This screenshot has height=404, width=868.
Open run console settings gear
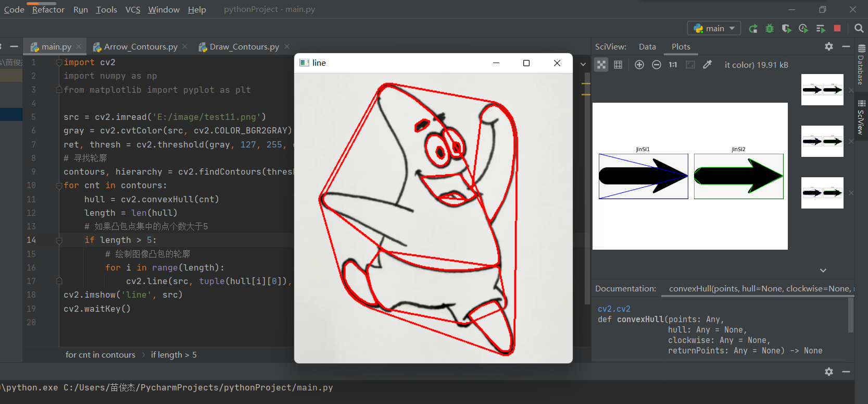click(829, 372)
